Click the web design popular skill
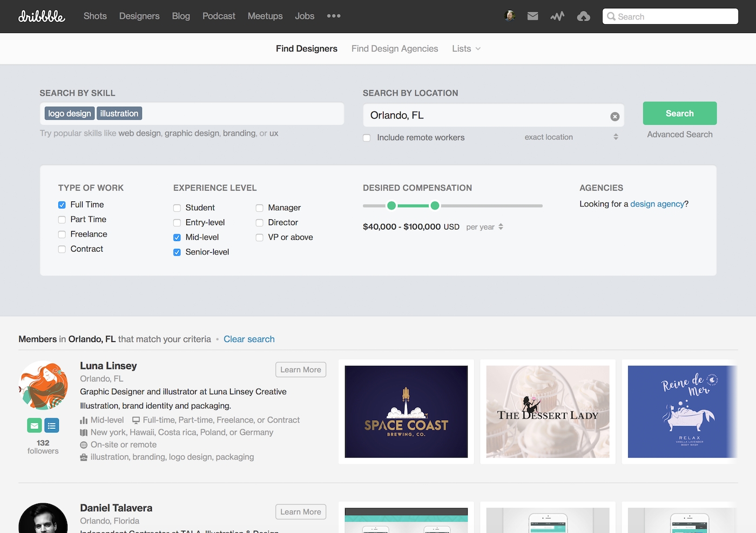 140,133
